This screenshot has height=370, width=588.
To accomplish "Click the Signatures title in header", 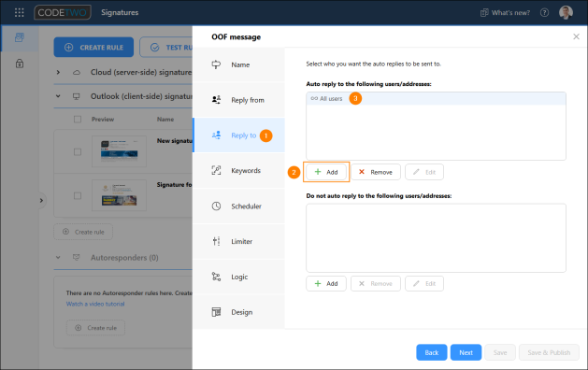I will click(120, 12).
